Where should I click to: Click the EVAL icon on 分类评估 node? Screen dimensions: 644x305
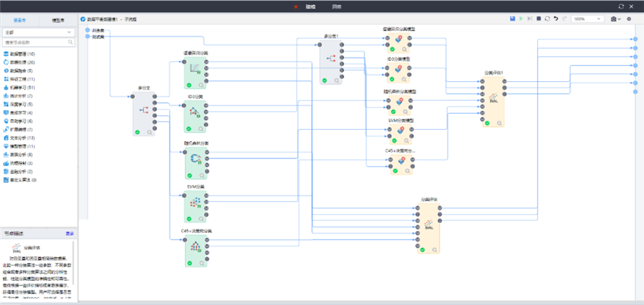click(x=428, y=225)
